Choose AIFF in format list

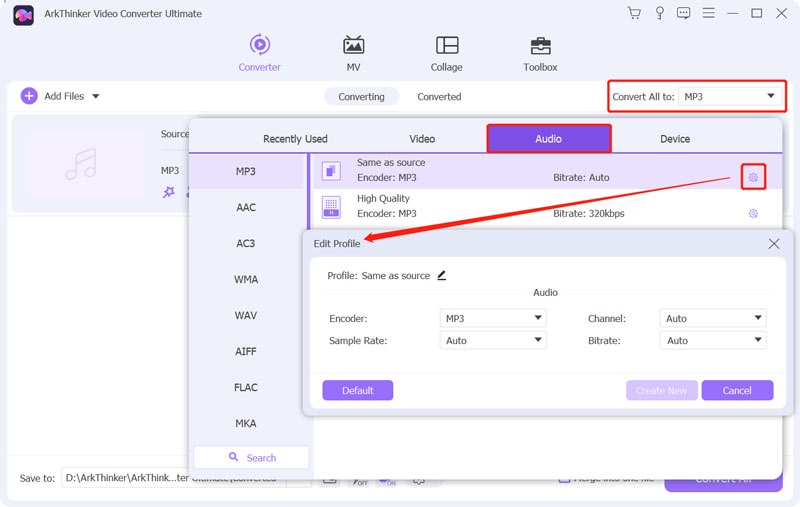(246, 351)
